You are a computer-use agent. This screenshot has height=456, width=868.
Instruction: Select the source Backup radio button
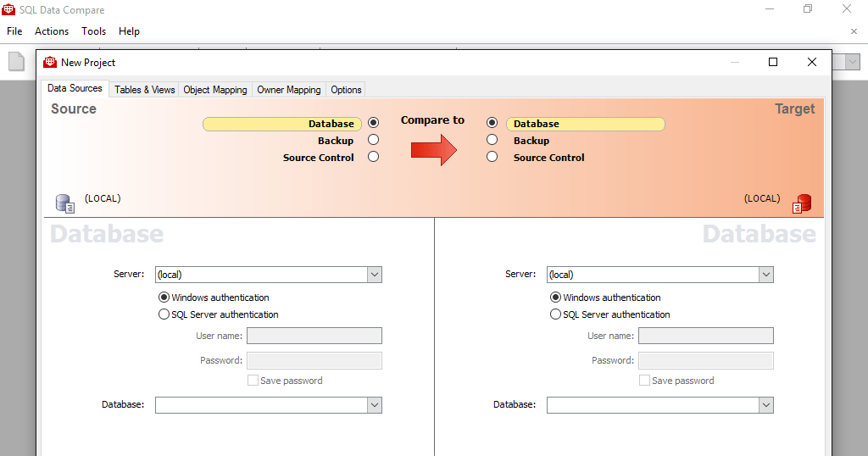pyautogui.click(x=374, y=140)
